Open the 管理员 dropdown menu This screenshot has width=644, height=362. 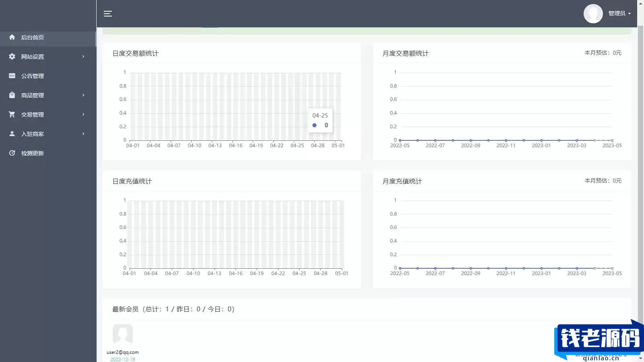click(x=619, y=13)
